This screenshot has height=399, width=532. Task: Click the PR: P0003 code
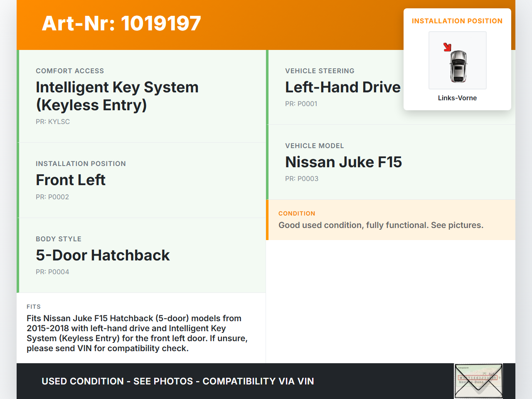(x=302, y=179)
